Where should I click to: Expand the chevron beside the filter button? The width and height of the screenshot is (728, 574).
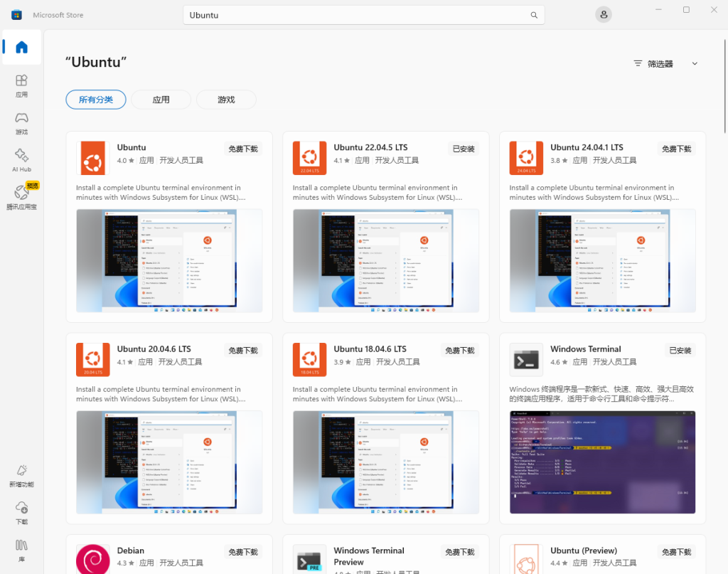click(x=695, y=63)
